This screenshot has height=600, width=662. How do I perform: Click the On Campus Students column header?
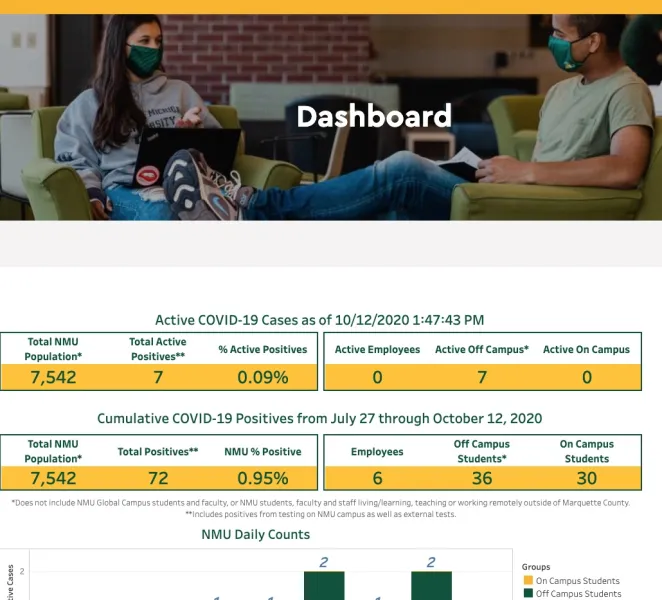[587, 451]
